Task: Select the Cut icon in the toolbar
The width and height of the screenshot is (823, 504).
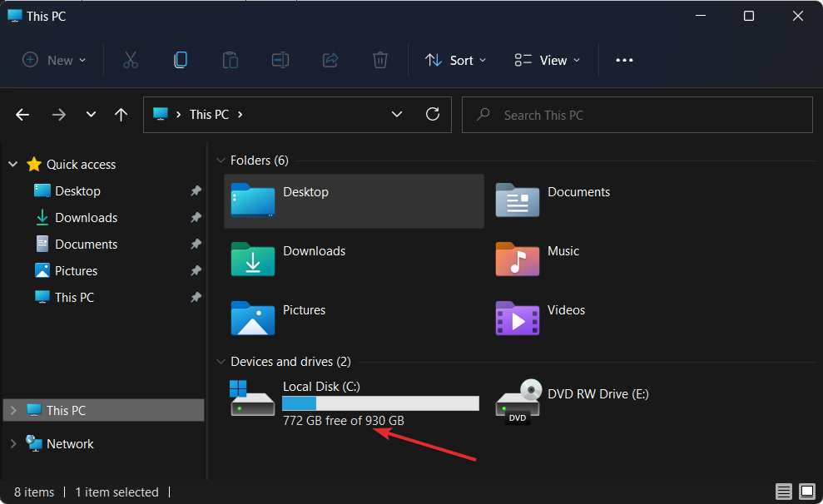Action: coord(130,60)
